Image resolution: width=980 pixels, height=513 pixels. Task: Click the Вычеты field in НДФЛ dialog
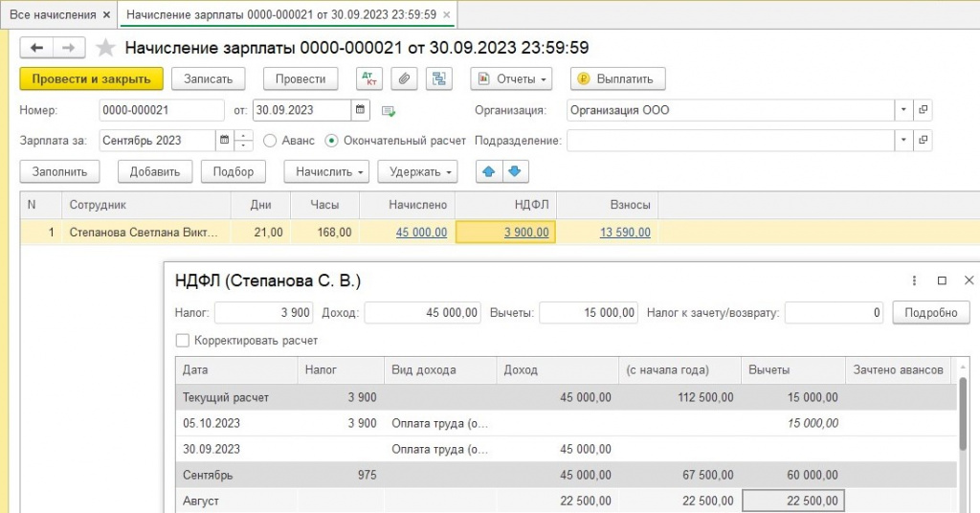tap(589, 312)
